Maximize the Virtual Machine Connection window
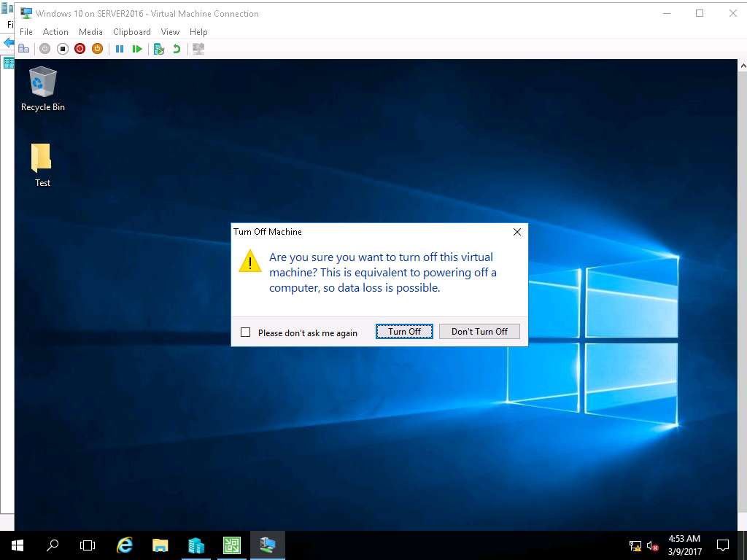Screen dimensions: 747x560 coord(700,13)
